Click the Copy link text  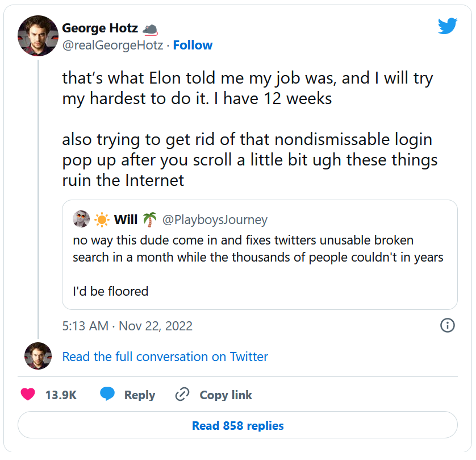[226, 395]
